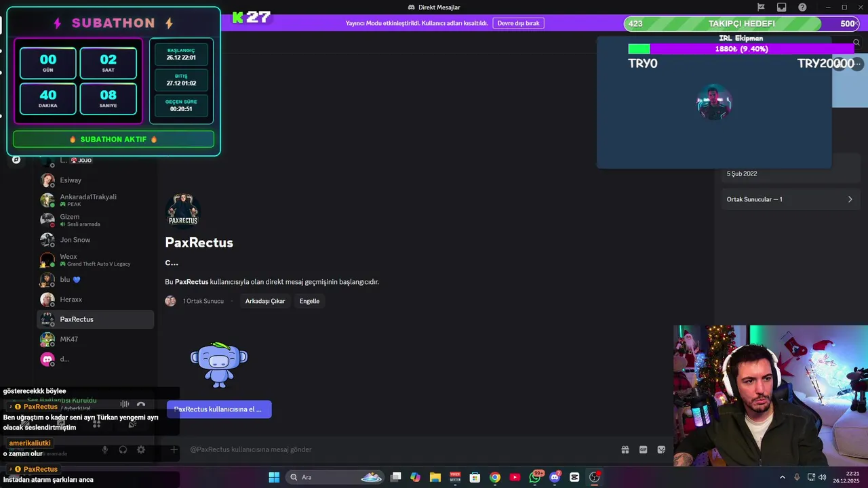This screenshot has width=868, height=488.
Task: Open the MK47 direct message
Action: 95,339
